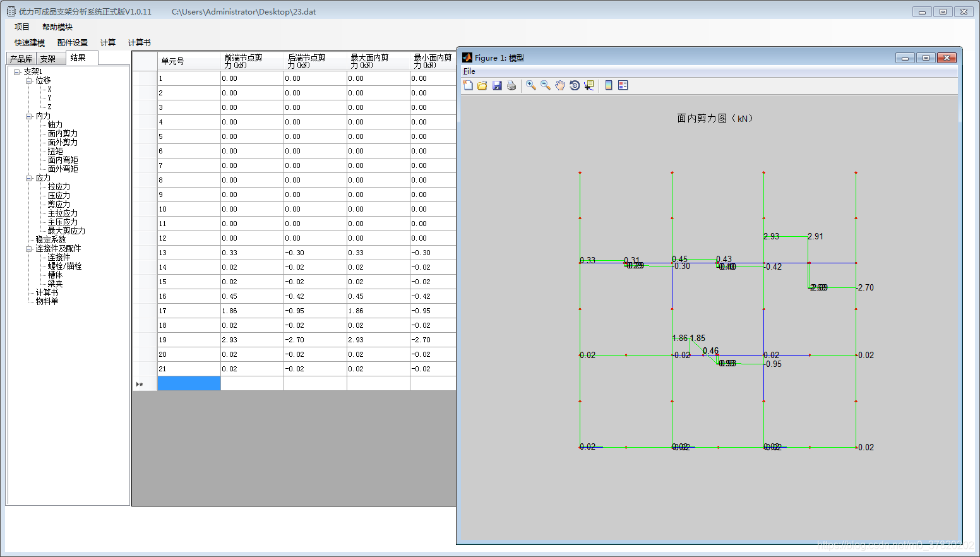Minimize the Figure 1 window
This screenshot has width=980, height=557.
pyautogui.click(x=905, y=57)
